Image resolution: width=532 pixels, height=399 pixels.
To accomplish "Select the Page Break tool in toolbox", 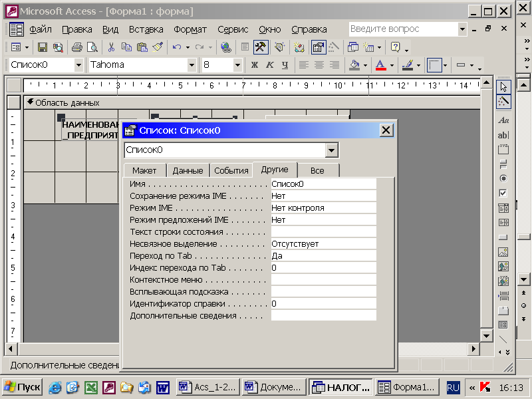I will [503, 296].
